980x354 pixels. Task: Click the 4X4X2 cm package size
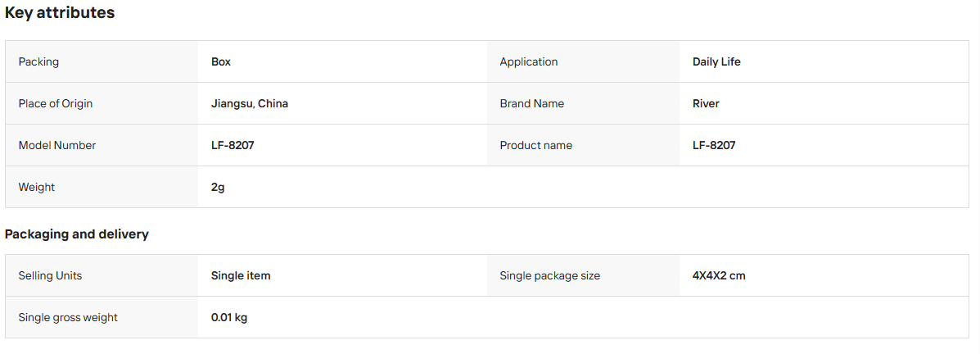719,276
